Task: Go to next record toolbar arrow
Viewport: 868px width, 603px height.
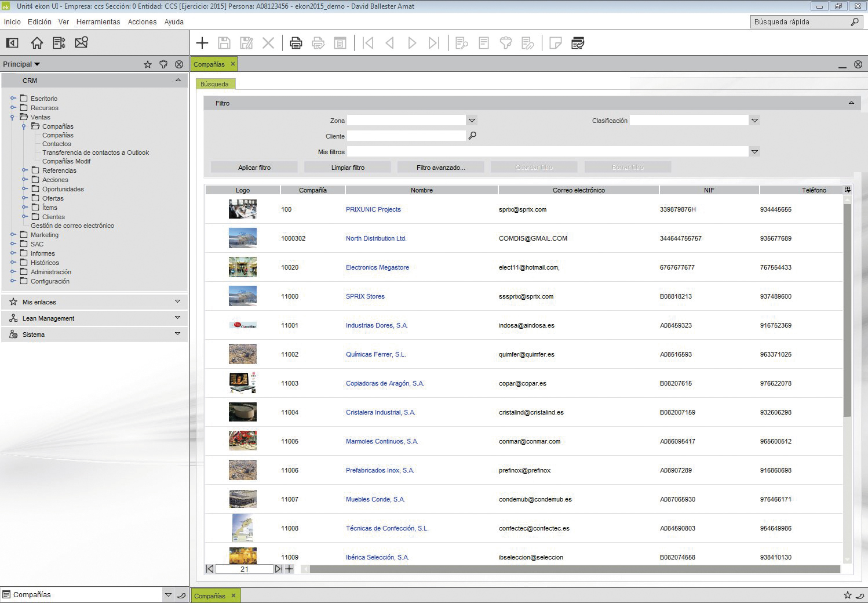Action: [412, 43]
